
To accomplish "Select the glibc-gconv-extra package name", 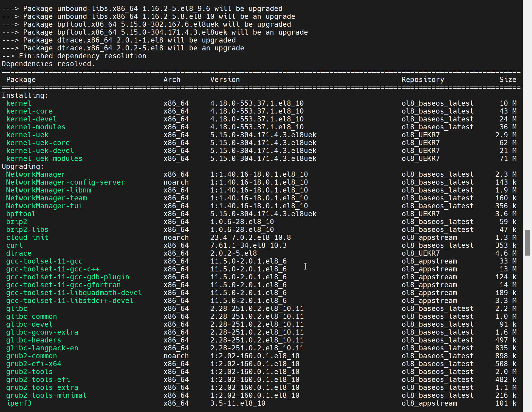I will (x=42, y=332).
